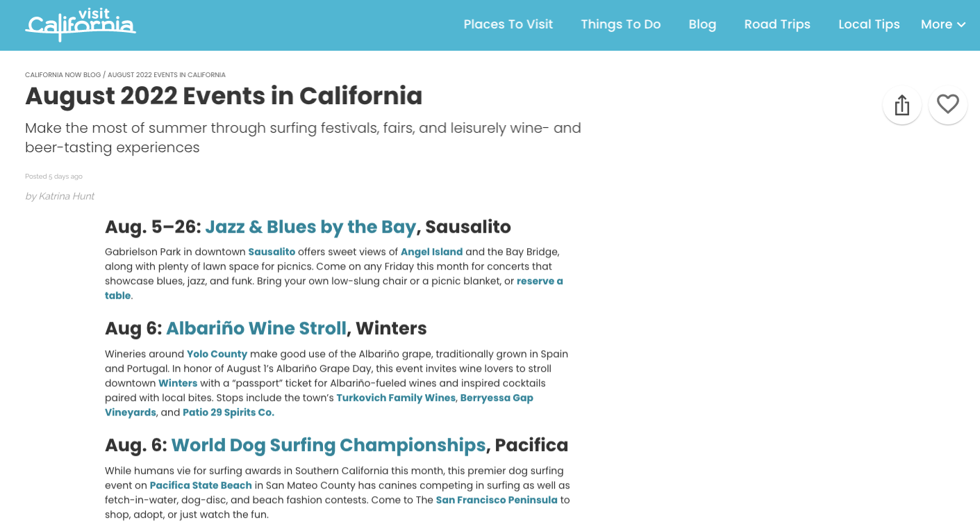Open Albariño Wine Stroll heading link

(x=256, y=327)
